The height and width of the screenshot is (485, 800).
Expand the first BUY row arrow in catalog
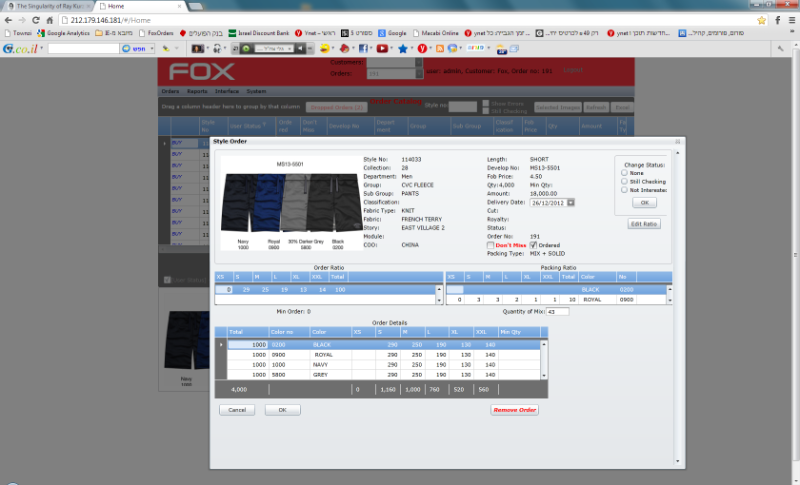click(x=164, y=143)
